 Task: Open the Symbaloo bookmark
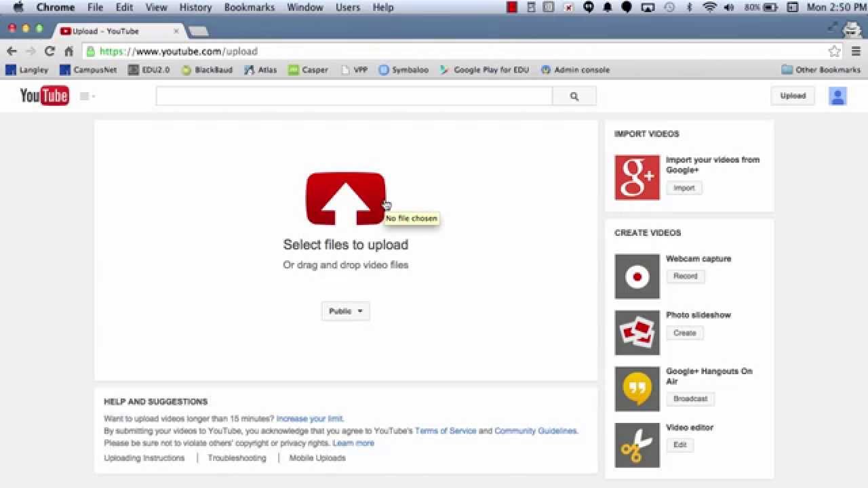(x=403, y=70)
